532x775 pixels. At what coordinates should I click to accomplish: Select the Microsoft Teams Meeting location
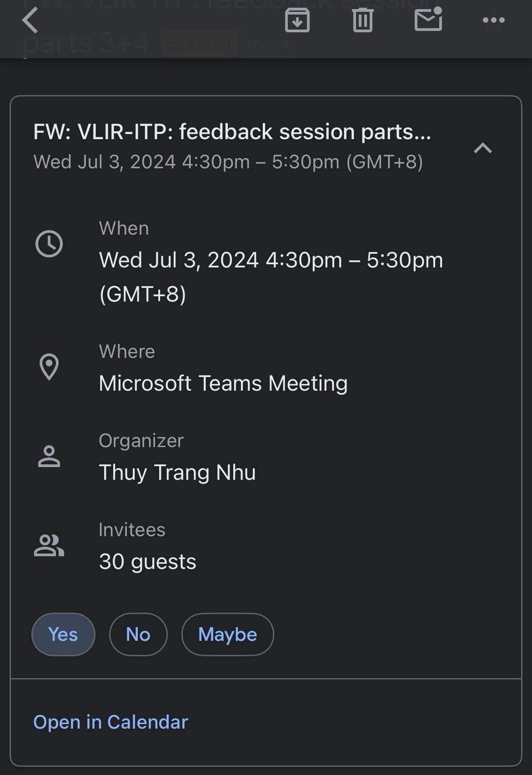coord(223,383)
